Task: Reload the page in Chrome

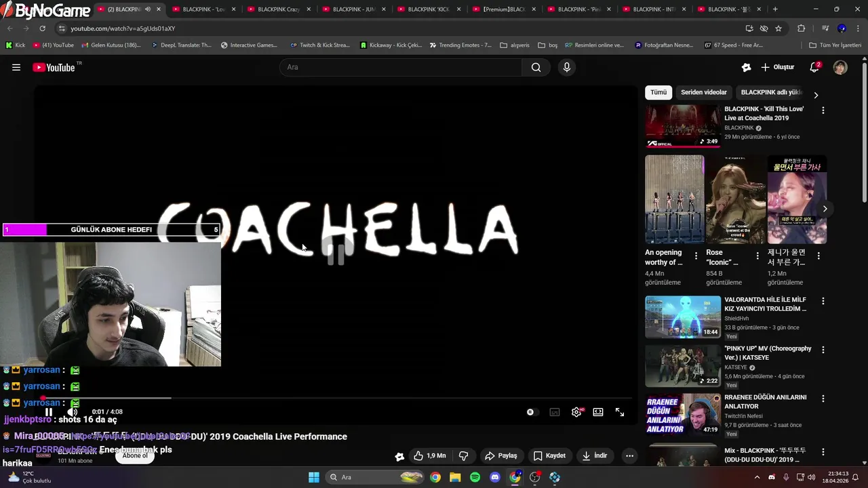Action: click(42, 28)
